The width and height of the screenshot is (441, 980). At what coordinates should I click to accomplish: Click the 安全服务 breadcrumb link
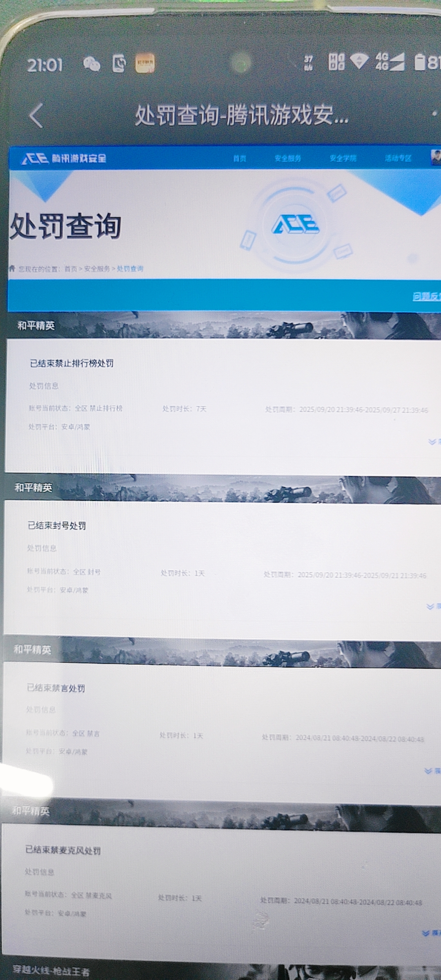coord(97,269)
